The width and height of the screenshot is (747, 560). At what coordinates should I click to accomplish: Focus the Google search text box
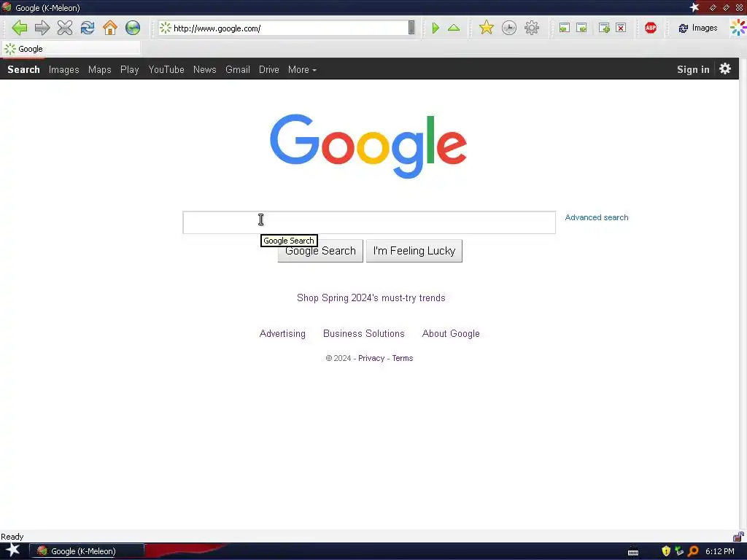tap(369, 222)
